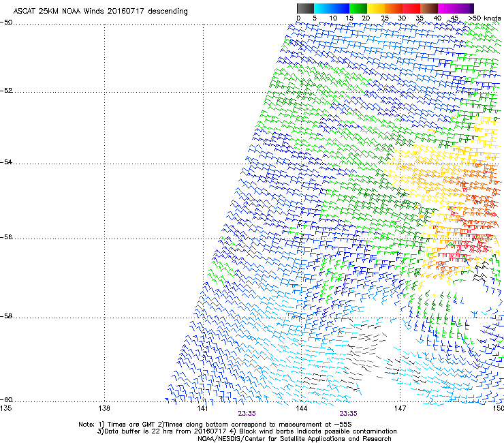Click the orange 25-30 knots legend swatch
The width and height of the screenshot is (504, 443).
coord(394,8)
